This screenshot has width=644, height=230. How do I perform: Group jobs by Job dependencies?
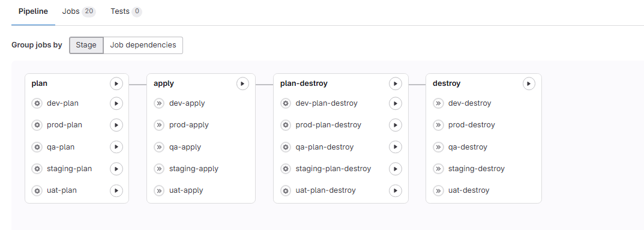[143, 45]
